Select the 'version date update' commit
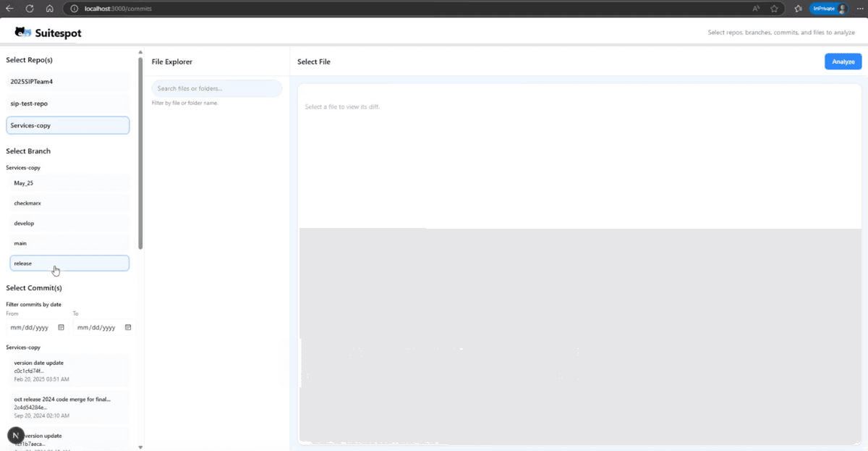868x451 pixels. [x=69, y=369]
